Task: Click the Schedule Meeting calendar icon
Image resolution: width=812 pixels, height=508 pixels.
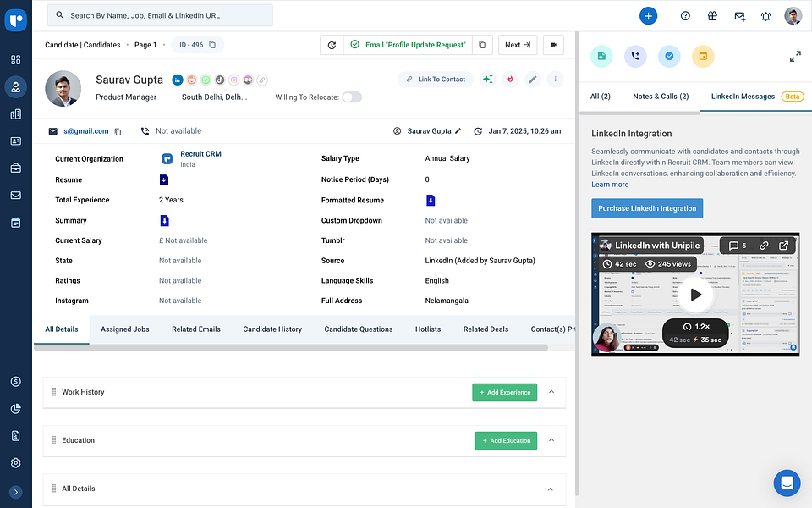Action: tap(703, 56)
